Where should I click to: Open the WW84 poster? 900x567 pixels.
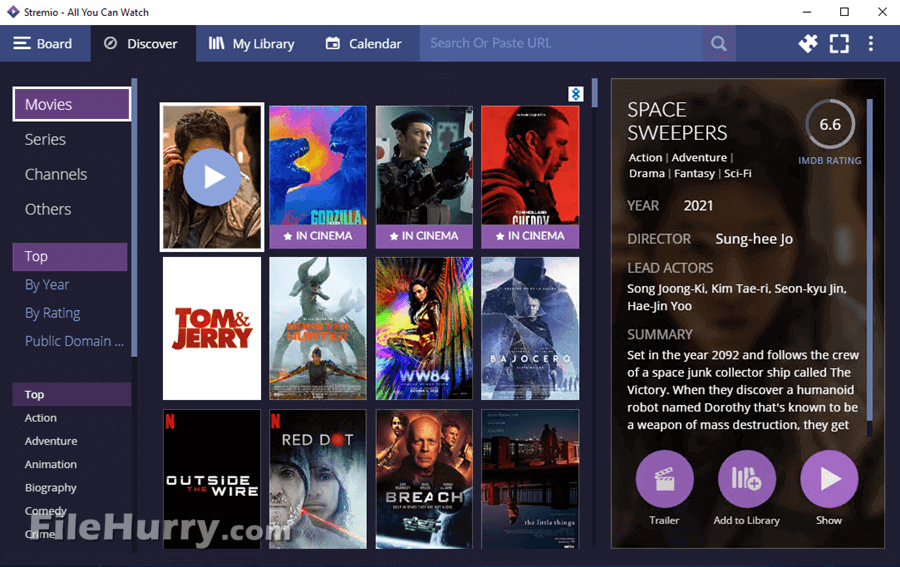[x=424, y=328]
